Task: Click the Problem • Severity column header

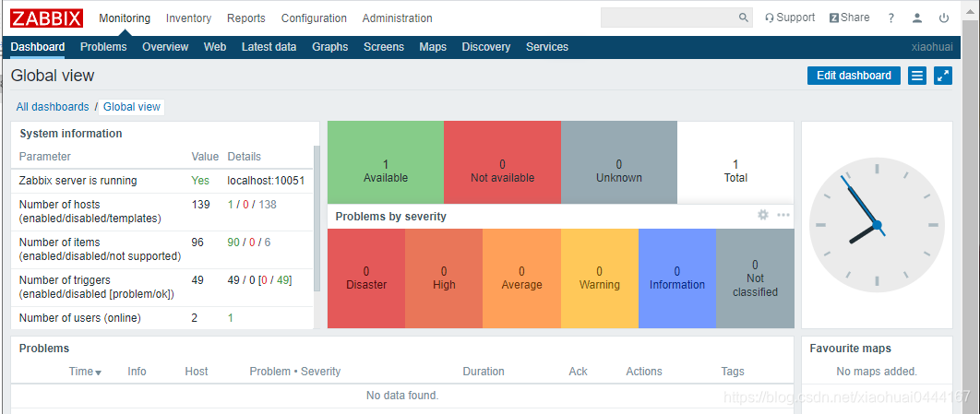Action: [x=295, y=372]
